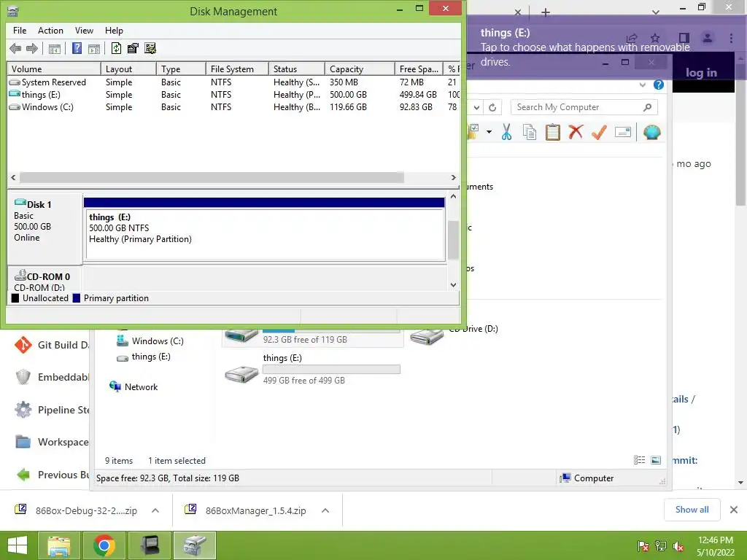Screen dimensions: 747x560
Task: Open File Explorer from the taskbar
Action: [x=59, y=545]
